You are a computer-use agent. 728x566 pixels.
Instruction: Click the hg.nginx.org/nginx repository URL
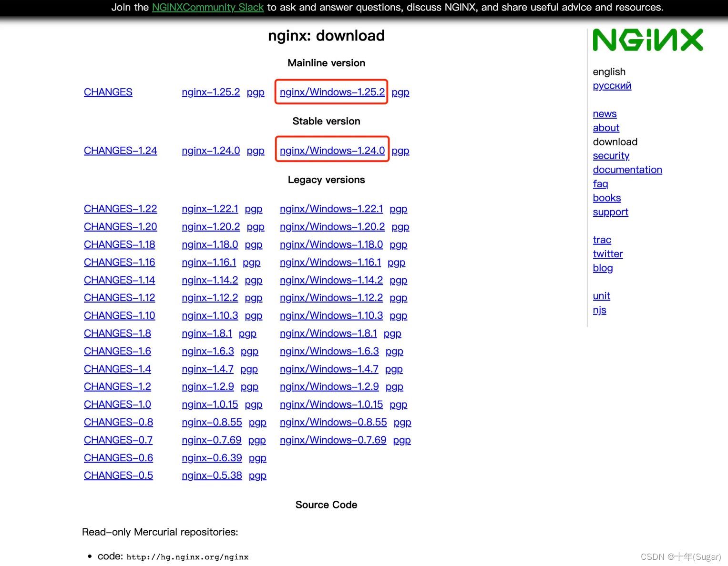pos(187,557)
